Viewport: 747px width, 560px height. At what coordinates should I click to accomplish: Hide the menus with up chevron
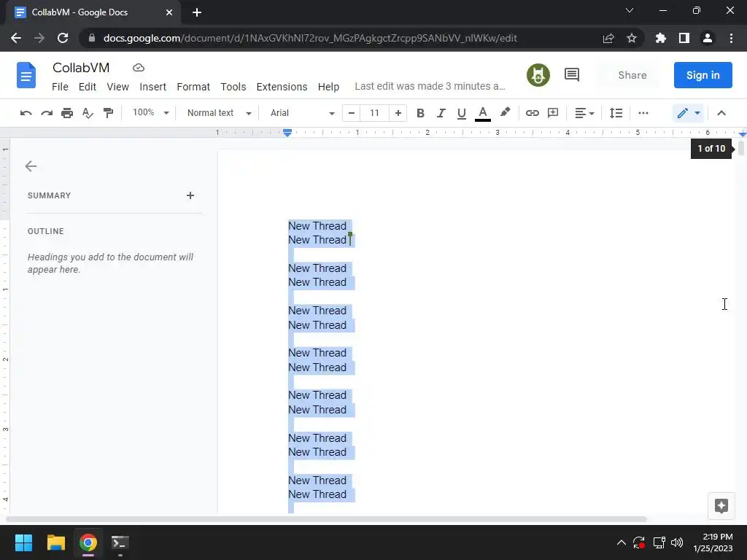[x=721, y=113]
